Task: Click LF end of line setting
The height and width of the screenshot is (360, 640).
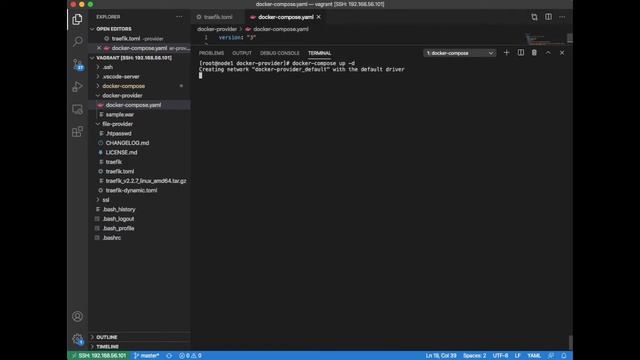Action: pyautogui.click(x=517, y=356)
